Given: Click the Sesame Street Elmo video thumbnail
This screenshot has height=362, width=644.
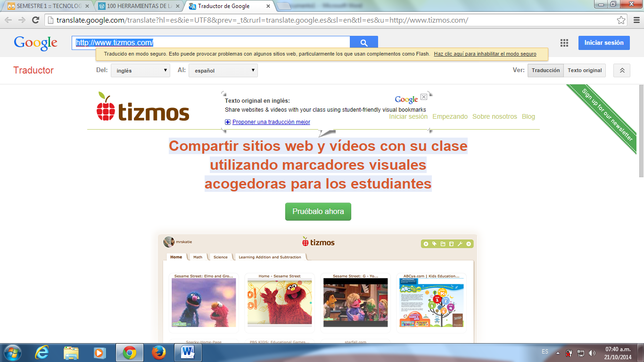Looking at the screenshot, I should tap(204, 302).
